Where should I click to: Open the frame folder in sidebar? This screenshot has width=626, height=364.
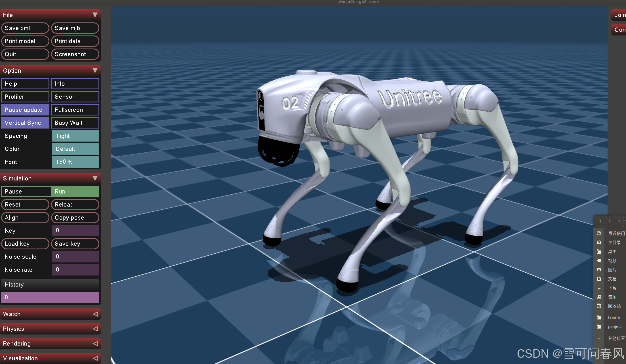614,317
